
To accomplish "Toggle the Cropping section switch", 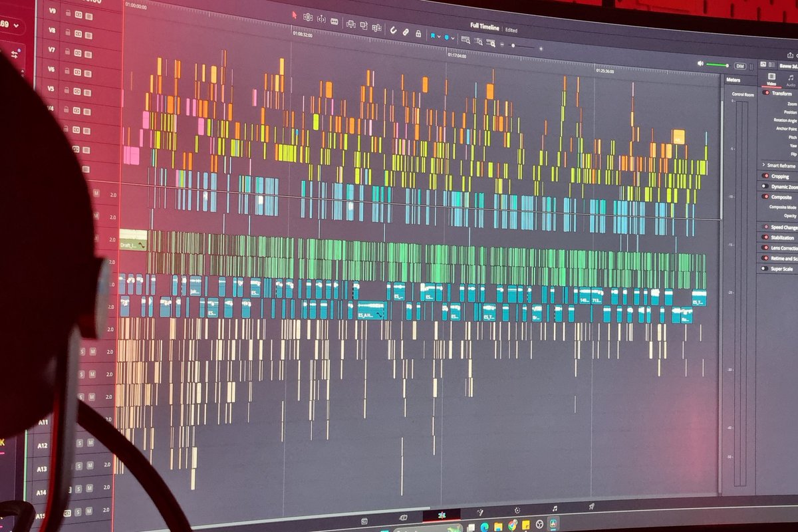I will tap(765, 176).
